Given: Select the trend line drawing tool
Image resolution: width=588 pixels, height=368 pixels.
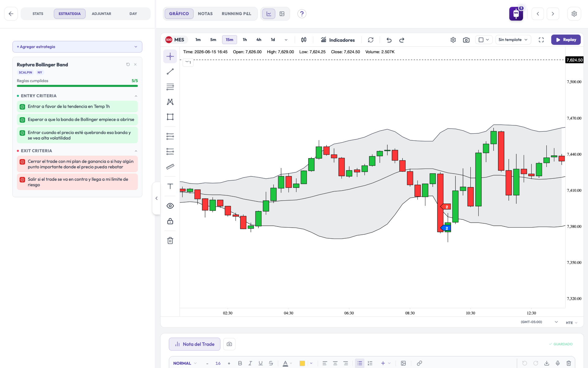Looking at the screenshot, I should 170,72.
